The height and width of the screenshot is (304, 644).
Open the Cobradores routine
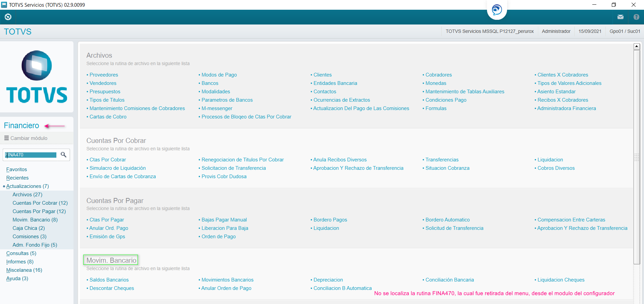439,75
